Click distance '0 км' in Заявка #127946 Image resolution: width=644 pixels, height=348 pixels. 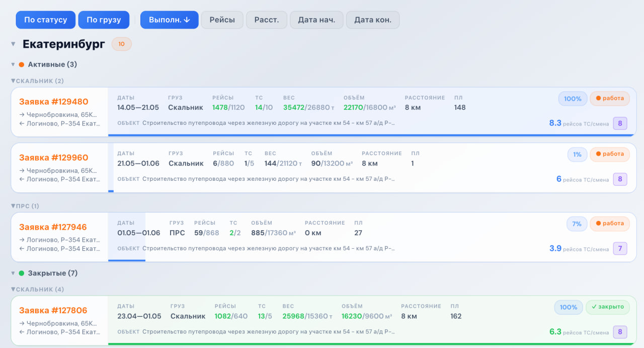pos(313,233)
